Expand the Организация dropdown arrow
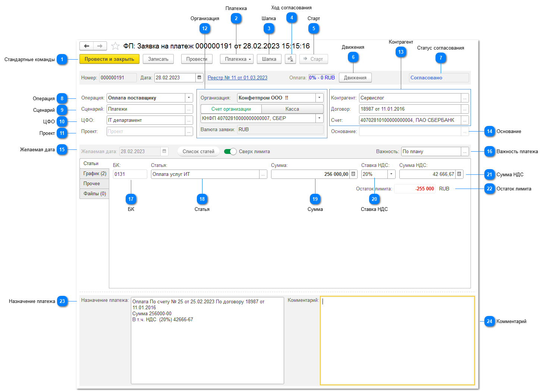544x392 pixels. [x=320, y=98]
